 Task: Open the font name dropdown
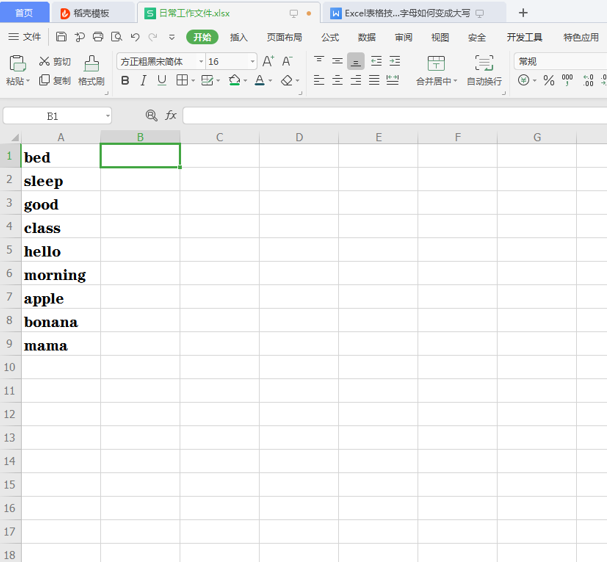tap(201, 61)
